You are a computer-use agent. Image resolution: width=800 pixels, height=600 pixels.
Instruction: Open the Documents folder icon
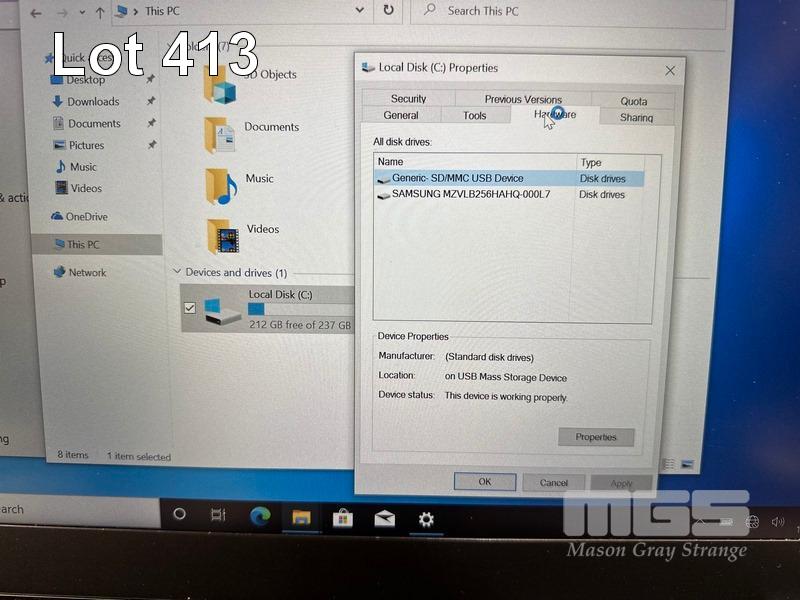tap(220, 134)
